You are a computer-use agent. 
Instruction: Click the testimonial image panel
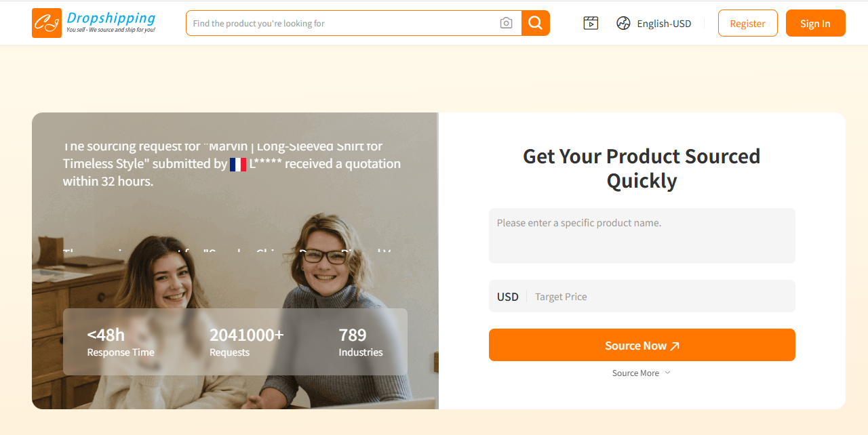pos(235,261)
